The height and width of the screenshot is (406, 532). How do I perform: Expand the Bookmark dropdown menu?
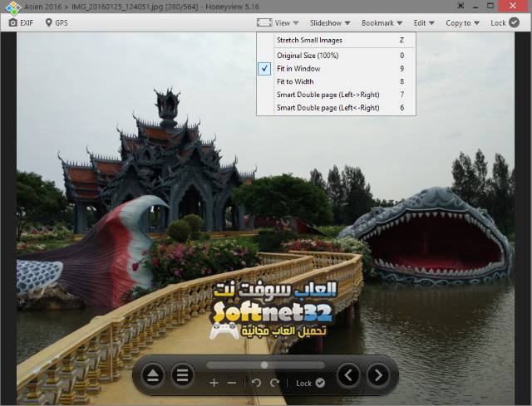click(382, 22)
